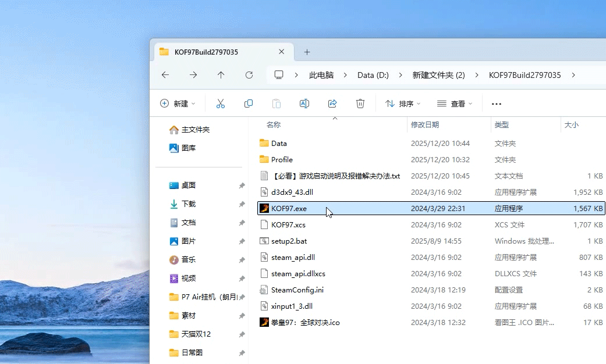The width and height of the screenshot is (606, 364).
Task: Expand chevron before 此电脑 in address bar
Action: click(x=296, y=75)
